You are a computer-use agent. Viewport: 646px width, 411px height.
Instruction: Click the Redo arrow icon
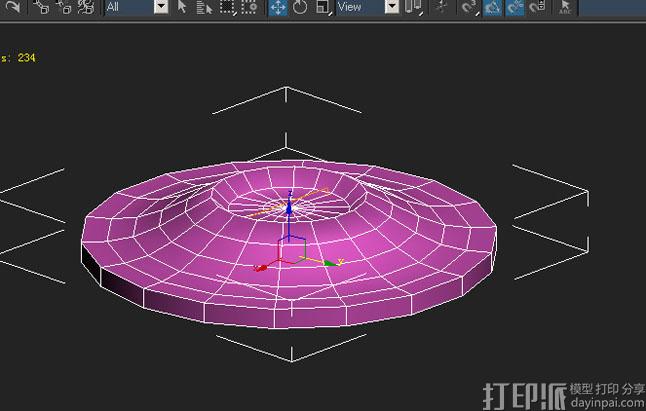pos(12,6)
